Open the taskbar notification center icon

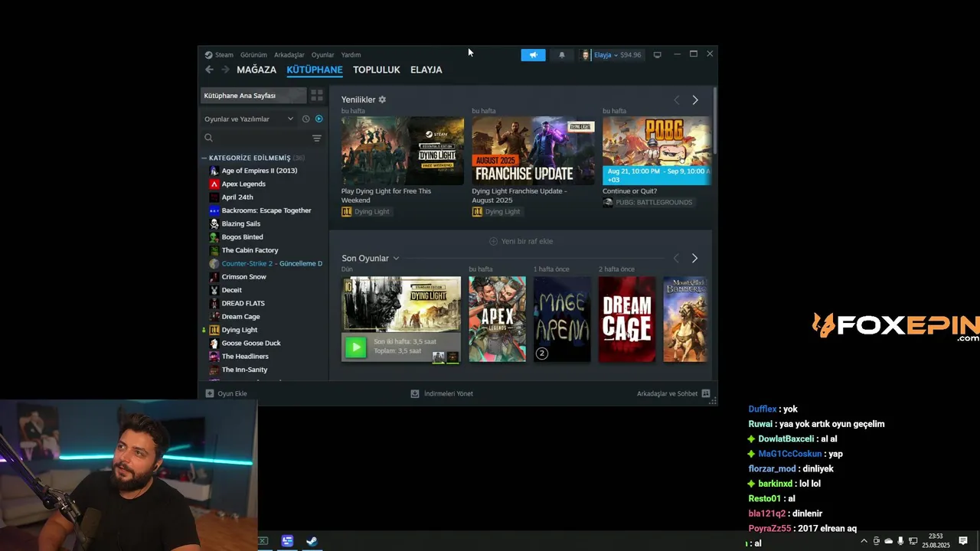pos(963,541)
